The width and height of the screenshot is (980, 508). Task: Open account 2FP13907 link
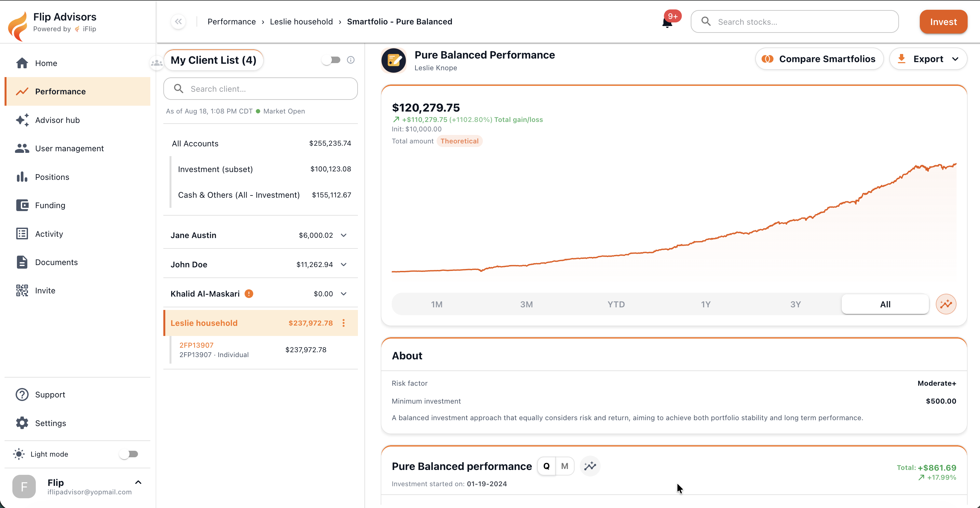pyautogui.click(x=196, y=345)
